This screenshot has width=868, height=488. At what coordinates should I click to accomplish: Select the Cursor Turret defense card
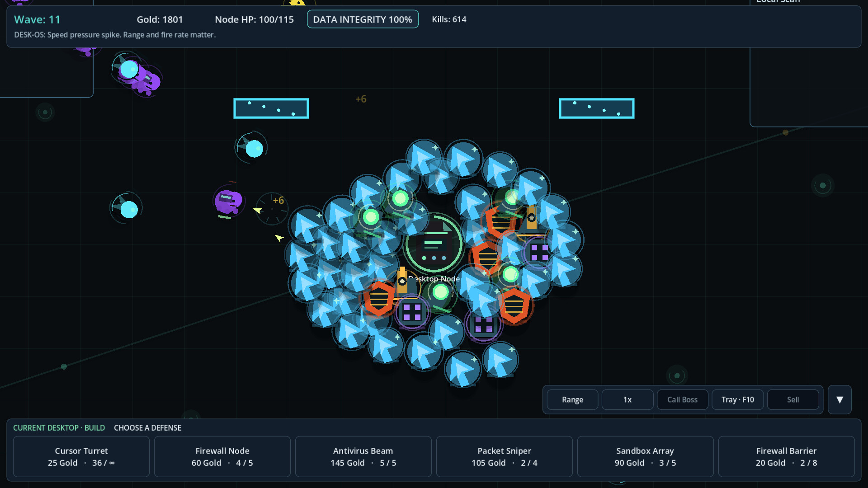tap(81, 456)
